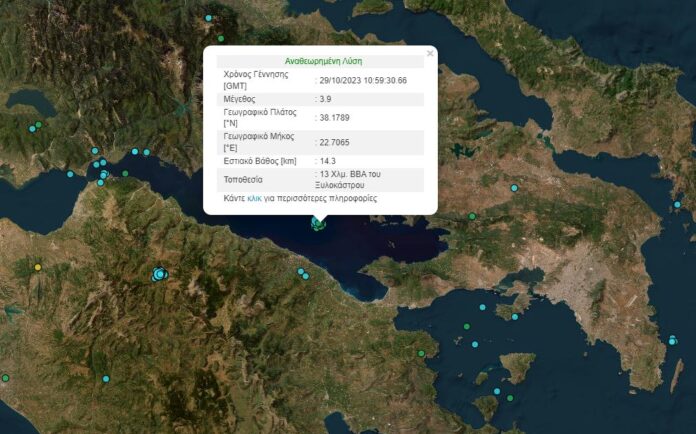Click the green marker directly right of the popup
This screenshot has height=434, width=696.
tap(472, 217)
